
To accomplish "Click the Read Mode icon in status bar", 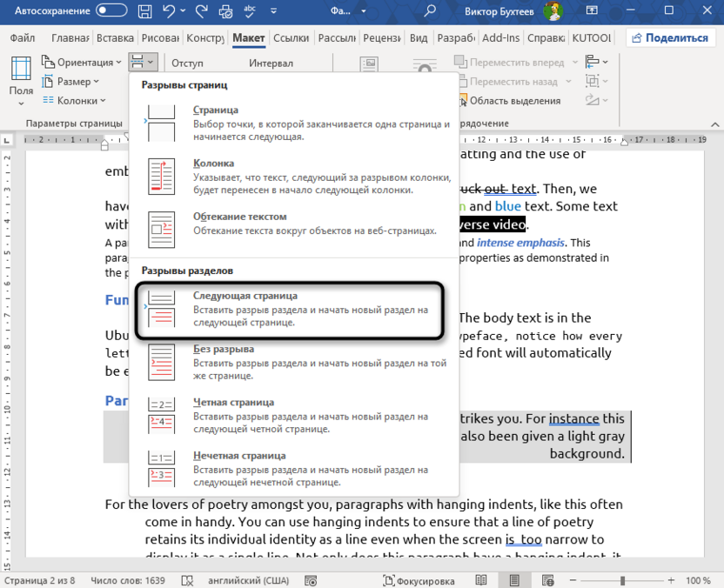I will click(481, 579).
